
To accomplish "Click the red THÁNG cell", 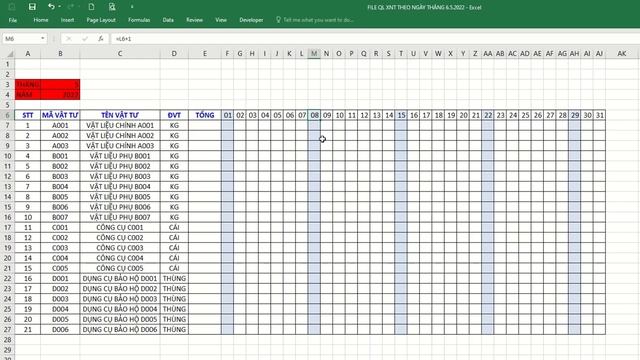I will [x=28, y=84].
